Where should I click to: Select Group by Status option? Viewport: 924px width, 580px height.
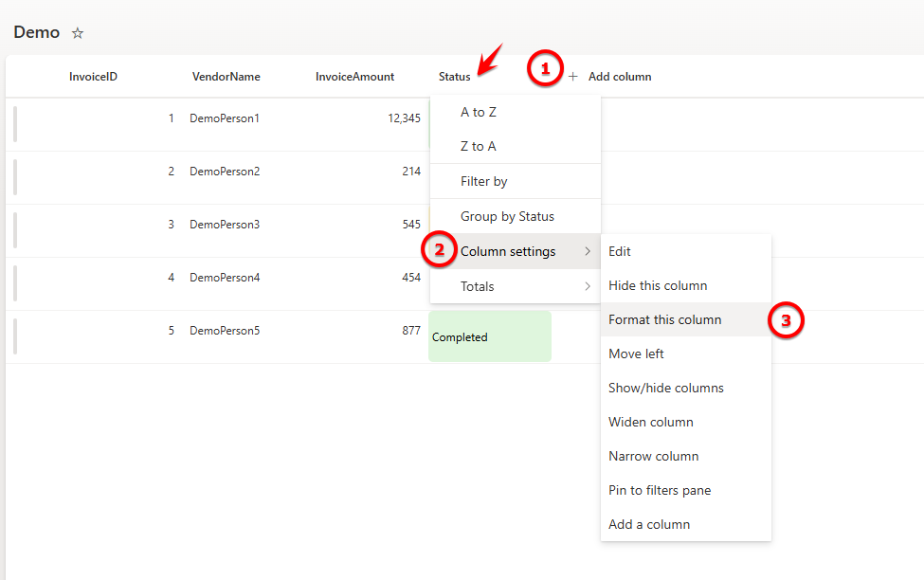click(x=507, y=216)
